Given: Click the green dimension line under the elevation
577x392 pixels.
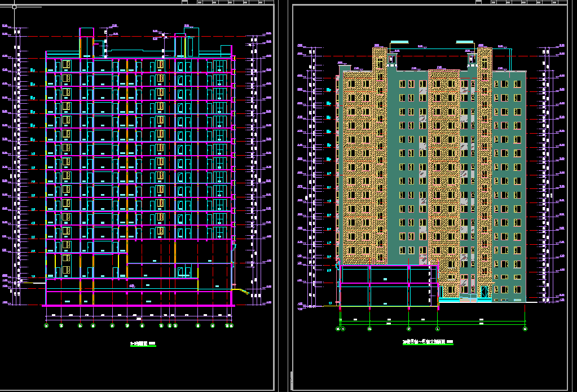Looking at the screenshot, I should tap(432, 321).
